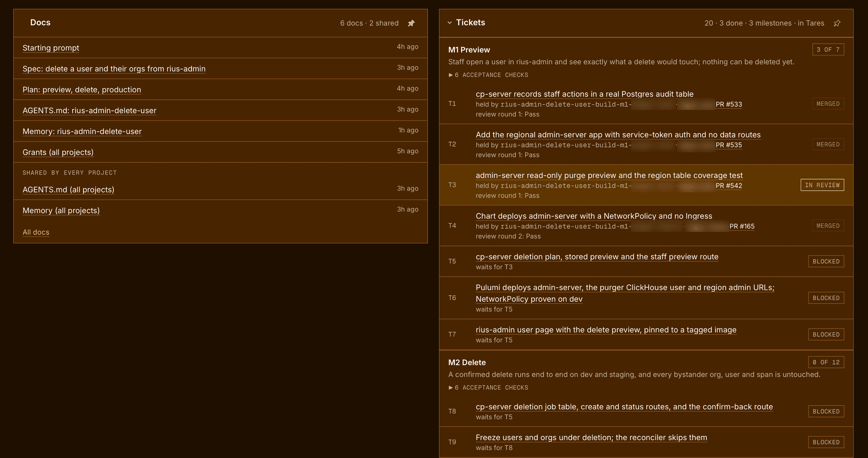The width and height of the screenshot is (868, 458).
Task: Open Grants (all projects) doc
Action: [58, 152]
